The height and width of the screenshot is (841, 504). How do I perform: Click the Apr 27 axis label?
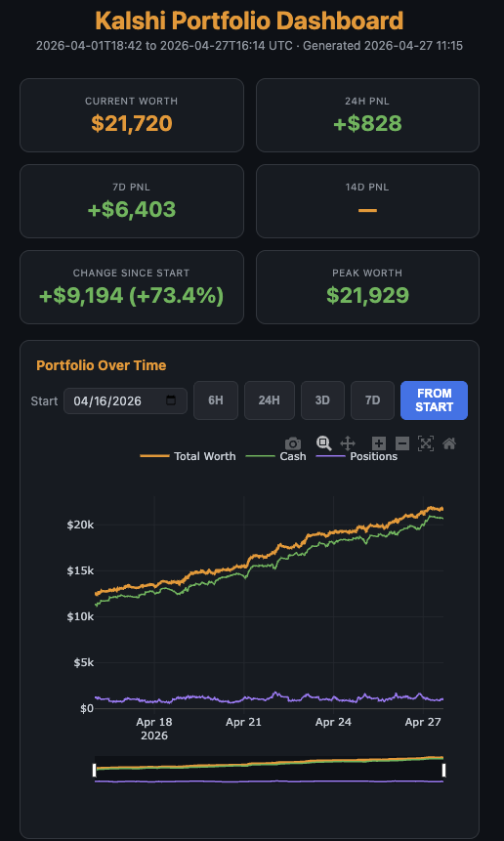(x=423, y=722)
